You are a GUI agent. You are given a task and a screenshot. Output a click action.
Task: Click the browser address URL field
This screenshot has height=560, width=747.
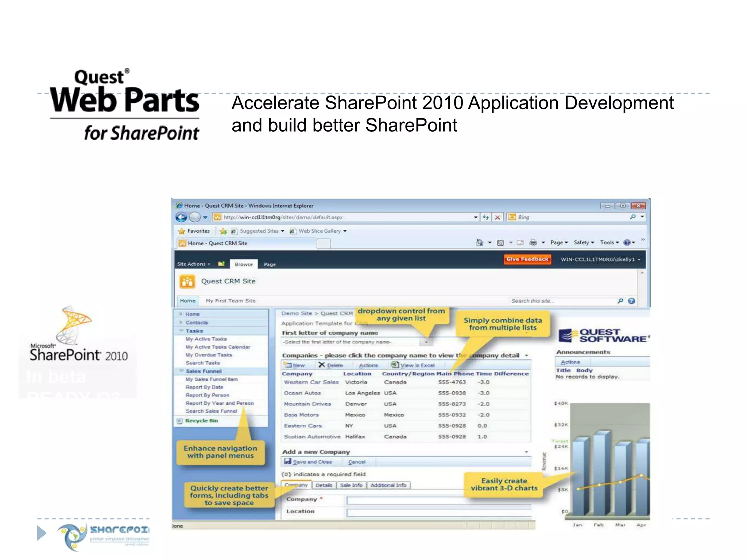(347, 217)
